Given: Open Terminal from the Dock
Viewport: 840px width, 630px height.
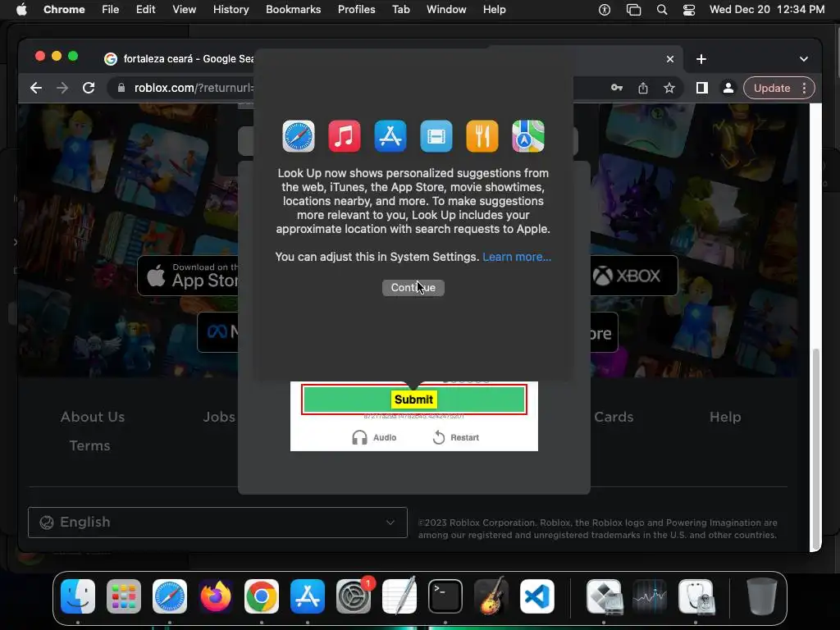Looking at the screenshot, I should 445,596.
